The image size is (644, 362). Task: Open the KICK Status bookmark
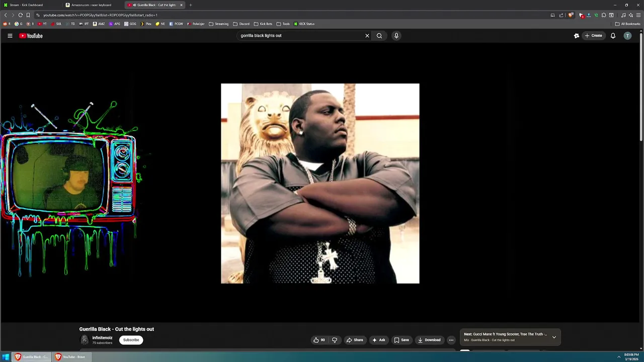pos(304,24)
